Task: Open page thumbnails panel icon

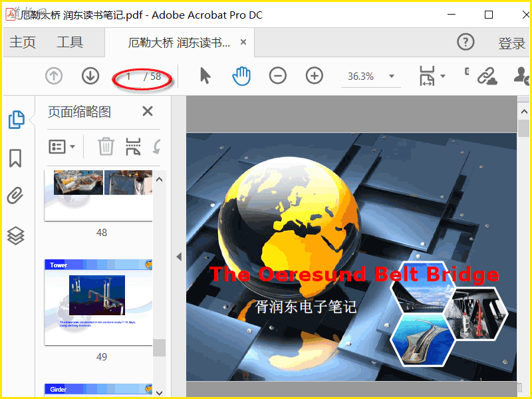Action: tap(16, 120)
